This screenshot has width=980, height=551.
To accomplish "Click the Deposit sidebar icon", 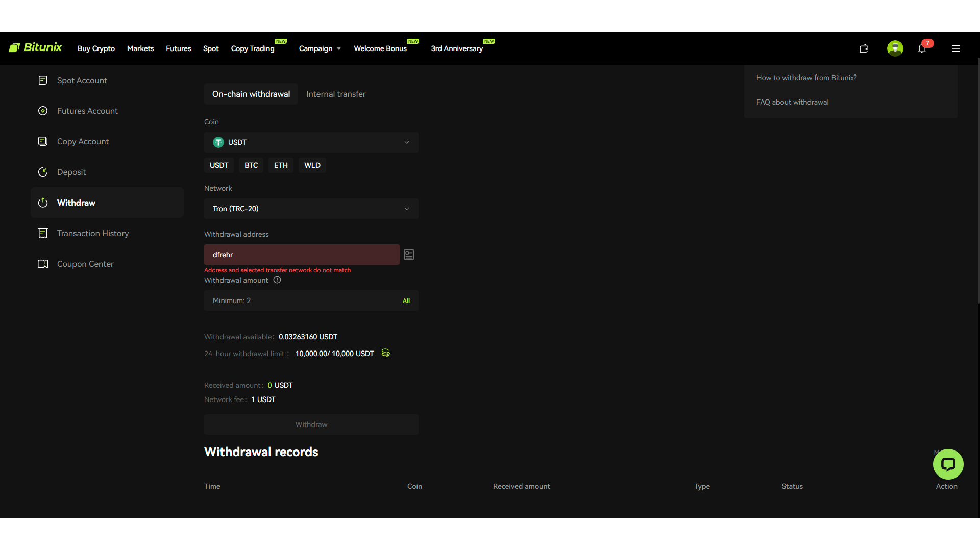I will coord(43,172).
